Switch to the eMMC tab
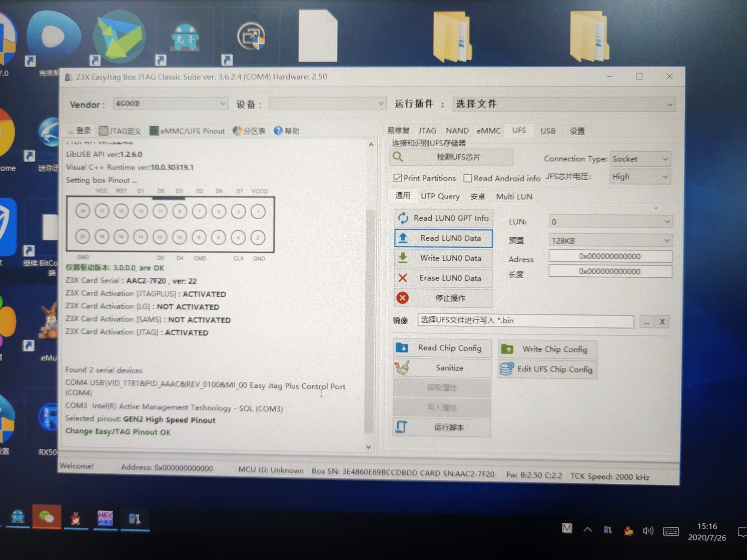The image size is (747, 560). click(488, 131)
